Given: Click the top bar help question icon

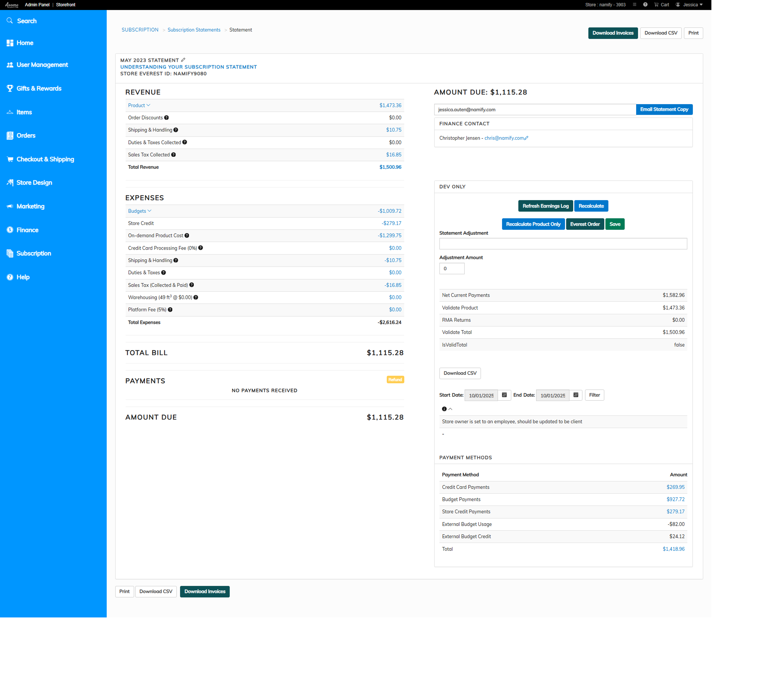Looking at the screenshot, I should tap(645, 5).
